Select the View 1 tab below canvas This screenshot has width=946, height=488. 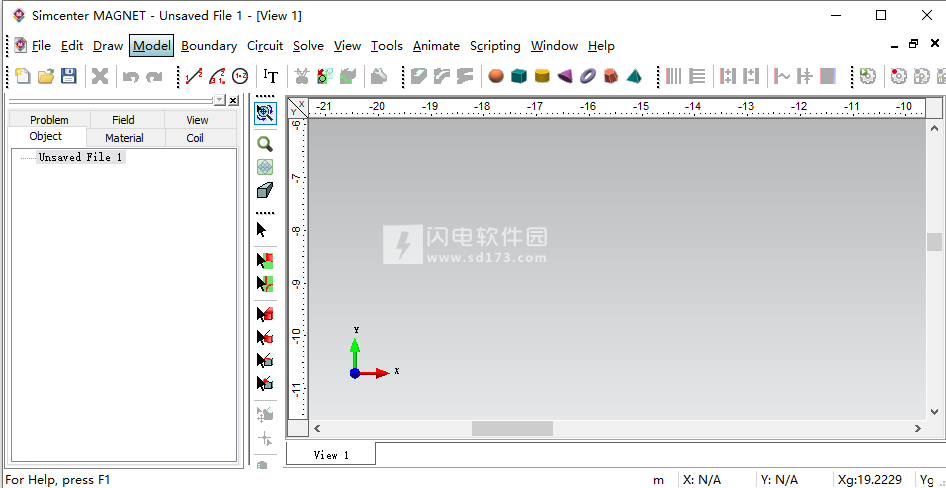(331, 455)
